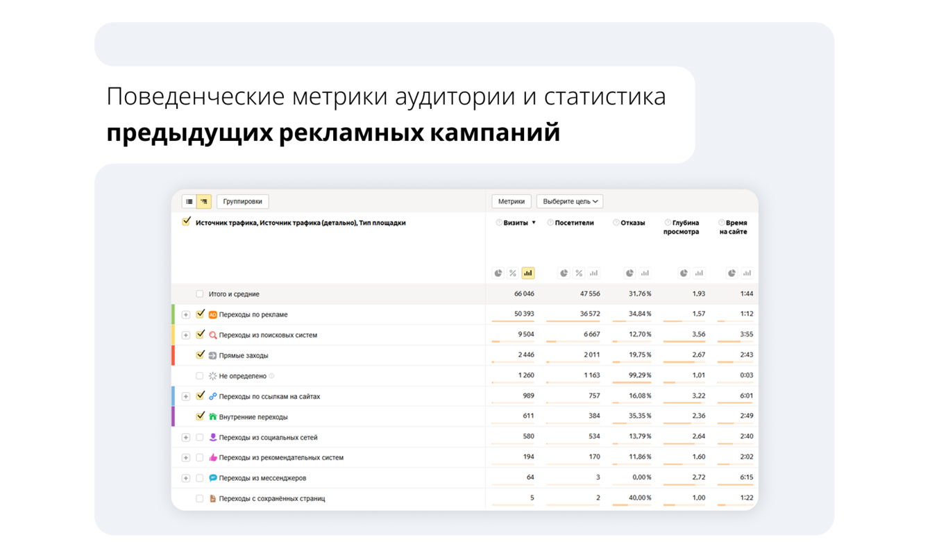Check Итого и средние checkbox
This screenshot has height=560, width=930.
click(x=200, y=294)
